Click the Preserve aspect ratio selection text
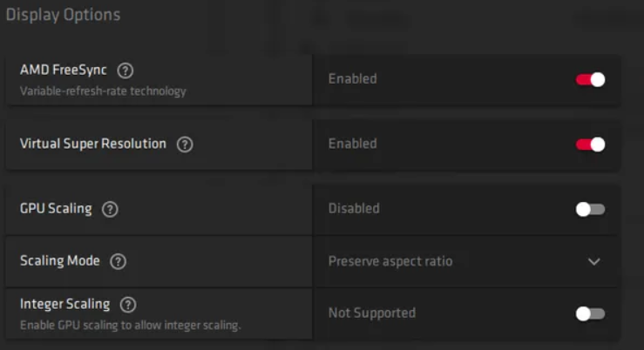Screen dimensions: 644x350 (x=390, y=261)
